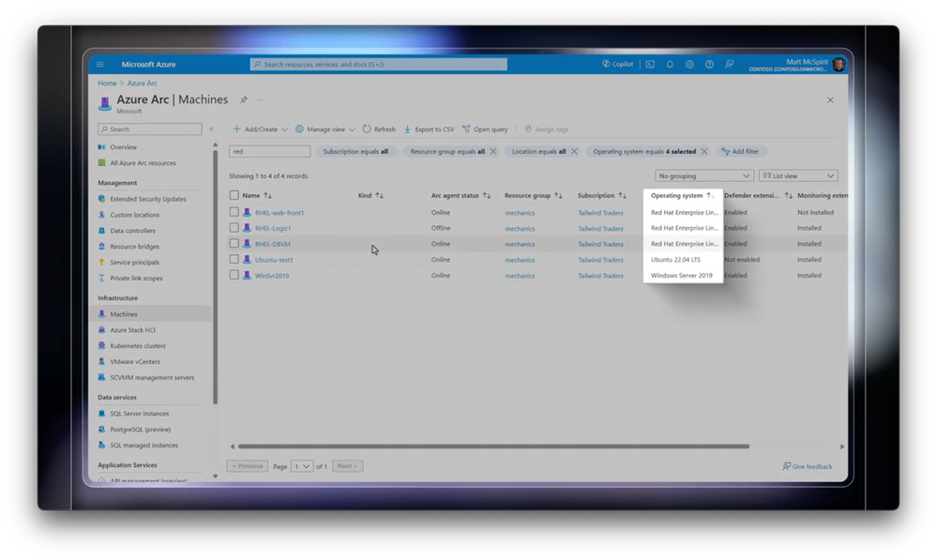Open Copilot in the top bar

click(x=617, y=64)
